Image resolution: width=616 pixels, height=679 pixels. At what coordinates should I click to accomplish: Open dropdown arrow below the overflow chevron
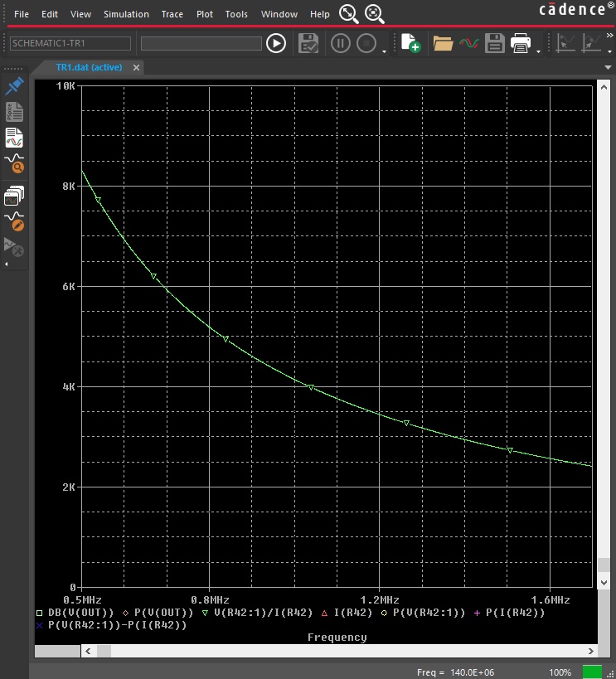pyautogui.click(x=609, y=52)
